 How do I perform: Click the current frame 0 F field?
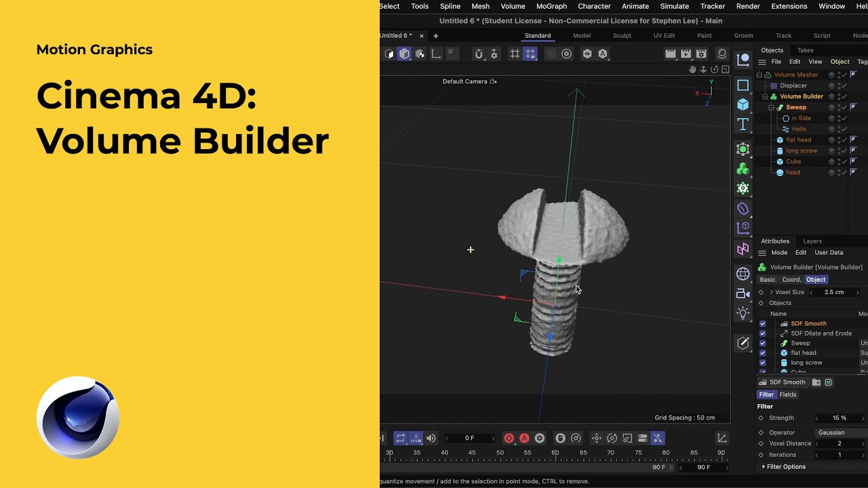coord(469,439)
